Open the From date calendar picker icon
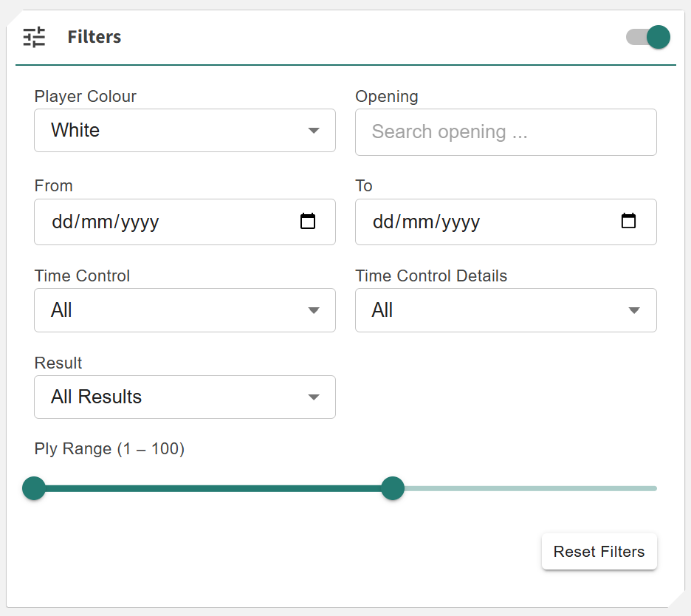The width and height of the screenshot is (691, 616). (x=308, y=221)
